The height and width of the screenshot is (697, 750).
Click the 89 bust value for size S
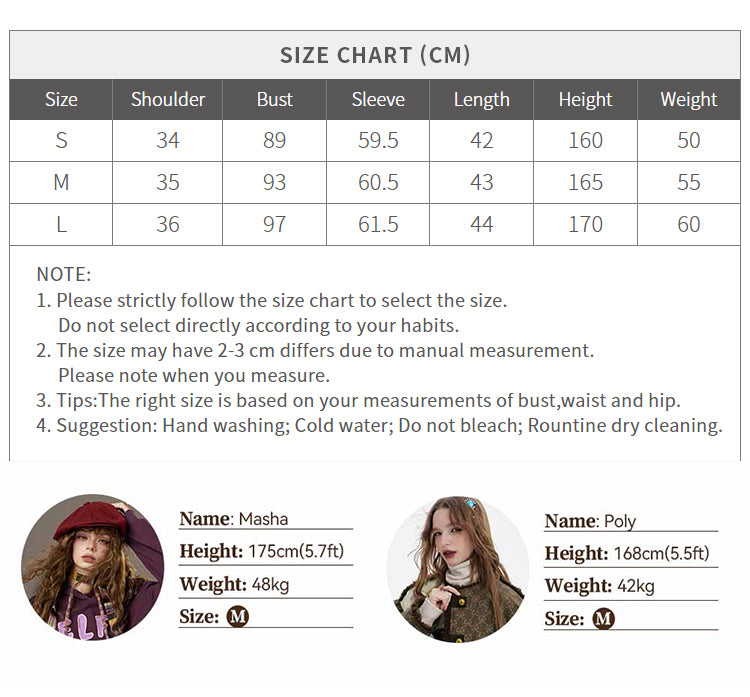[274, 141]
